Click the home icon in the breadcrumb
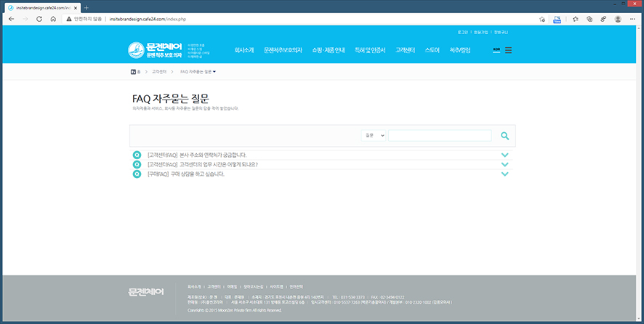Viewport: 644px width, 324px height. pyautogui.click(x=134, y=72)
